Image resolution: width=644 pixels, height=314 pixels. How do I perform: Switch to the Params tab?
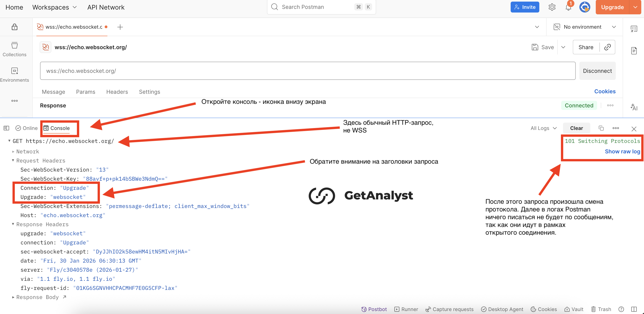pos(86,92)
